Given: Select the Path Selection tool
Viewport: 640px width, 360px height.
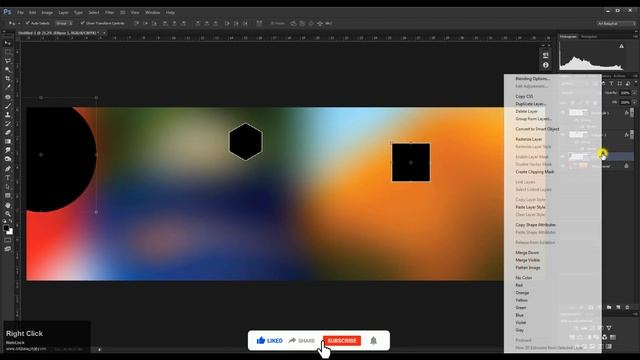Looking at the screenshot, I should [x=8, y=187].
